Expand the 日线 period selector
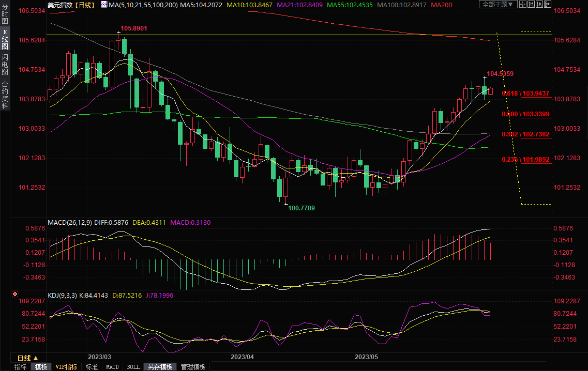Screen dimensions: 588x371 tap(28, 358)
